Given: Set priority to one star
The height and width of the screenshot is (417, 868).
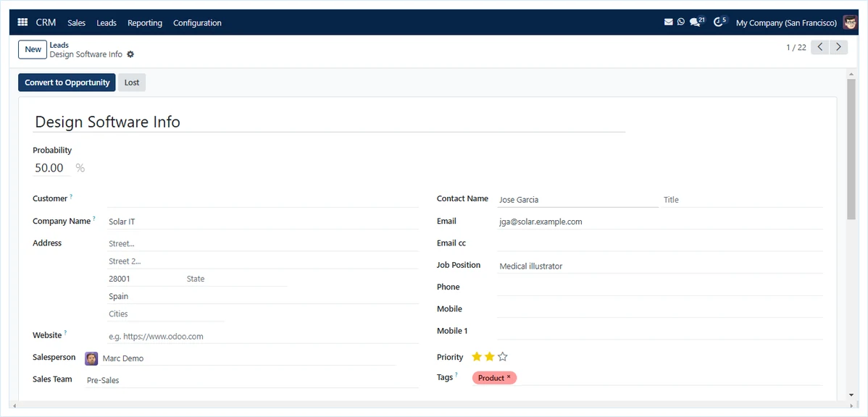Looking at the screenshot, I should [x=477, y=357].
